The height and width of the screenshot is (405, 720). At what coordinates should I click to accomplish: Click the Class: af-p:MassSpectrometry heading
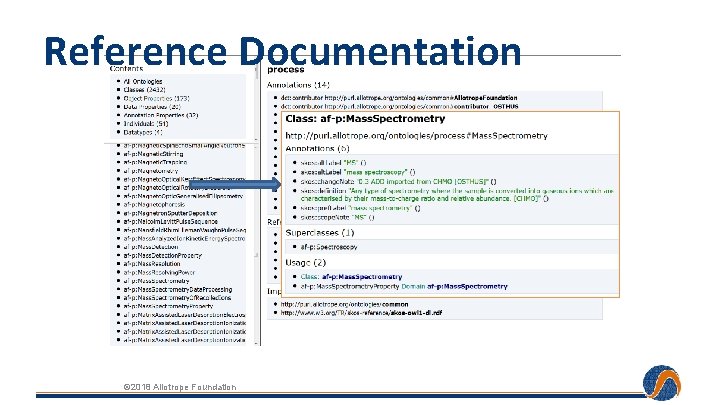tap(365, 119)
